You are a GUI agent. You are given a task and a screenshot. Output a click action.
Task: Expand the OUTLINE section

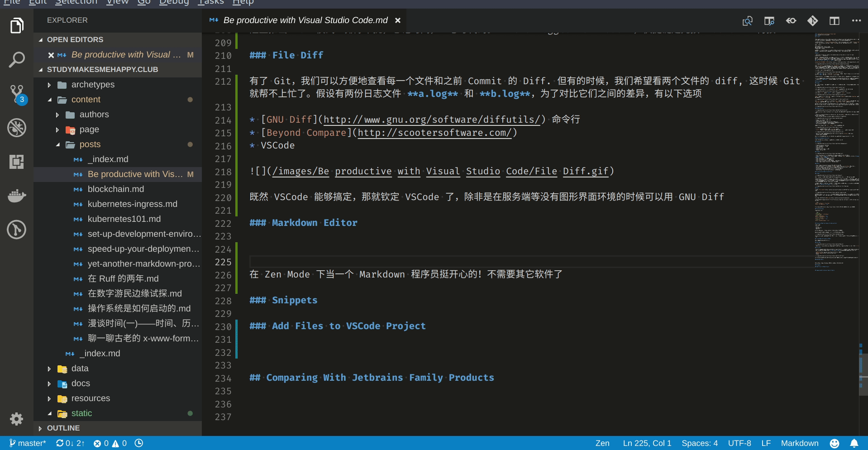pyautogui.click(x=118, y=428)
